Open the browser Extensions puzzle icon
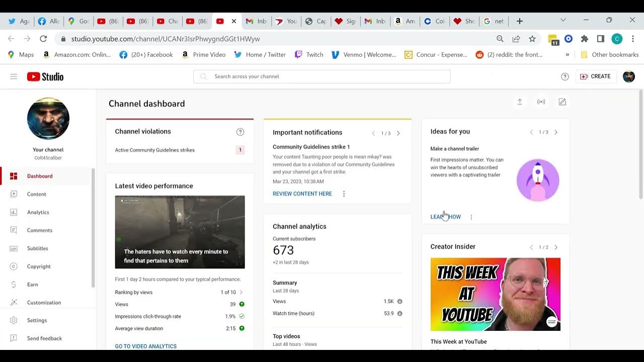The width and height of the screenshot is (644, 362). (585, 39)
